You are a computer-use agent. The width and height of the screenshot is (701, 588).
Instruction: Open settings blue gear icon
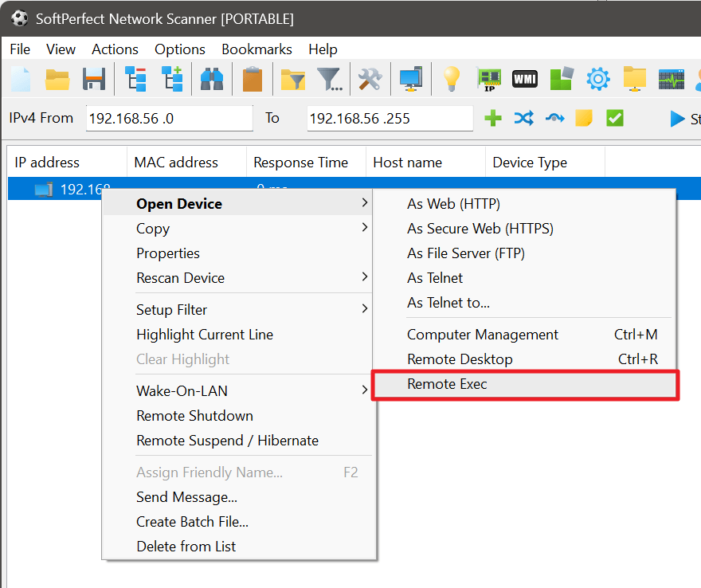click(598, 80)
